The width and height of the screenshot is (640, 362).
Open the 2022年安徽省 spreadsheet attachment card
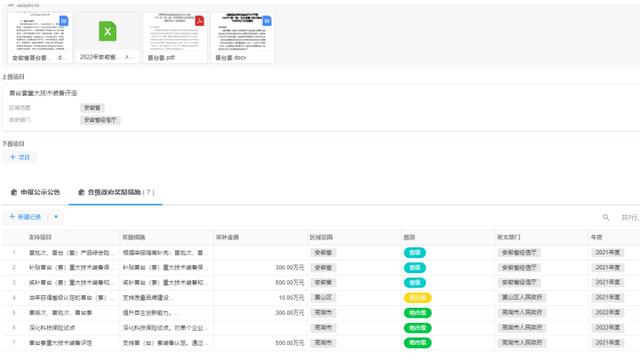(x=107, y=38)
